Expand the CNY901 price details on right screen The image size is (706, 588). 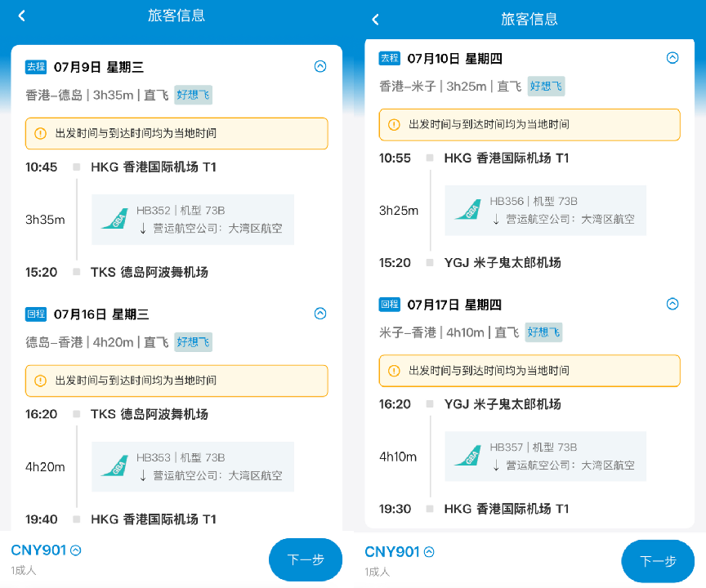[430, 552]
